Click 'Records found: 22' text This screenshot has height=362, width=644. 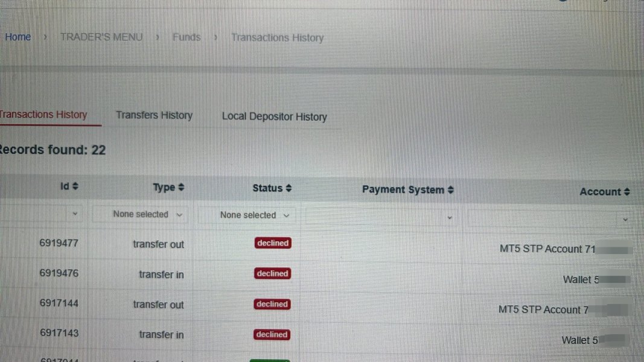[53, 150]
